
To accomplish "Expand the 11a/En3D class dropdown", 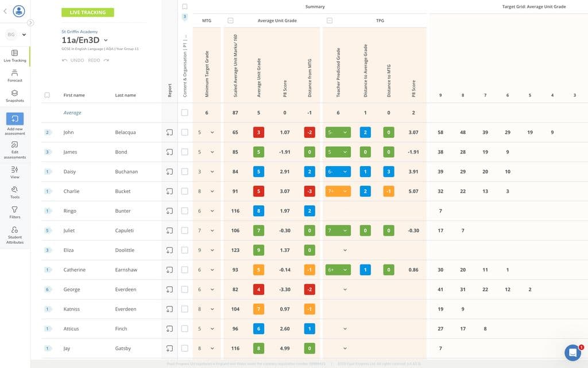I will tap(106, 40).
